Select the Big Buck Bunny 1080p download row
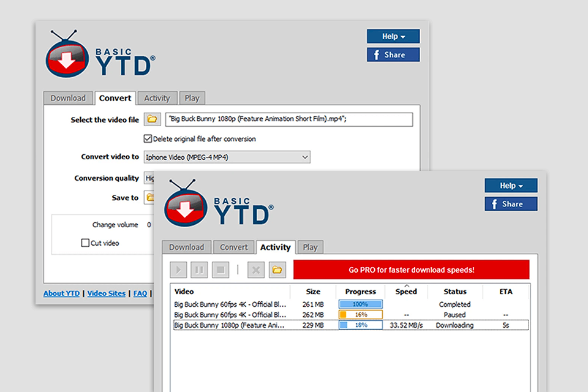This screenshot has height=392, width=588. [x=351, y=325]
